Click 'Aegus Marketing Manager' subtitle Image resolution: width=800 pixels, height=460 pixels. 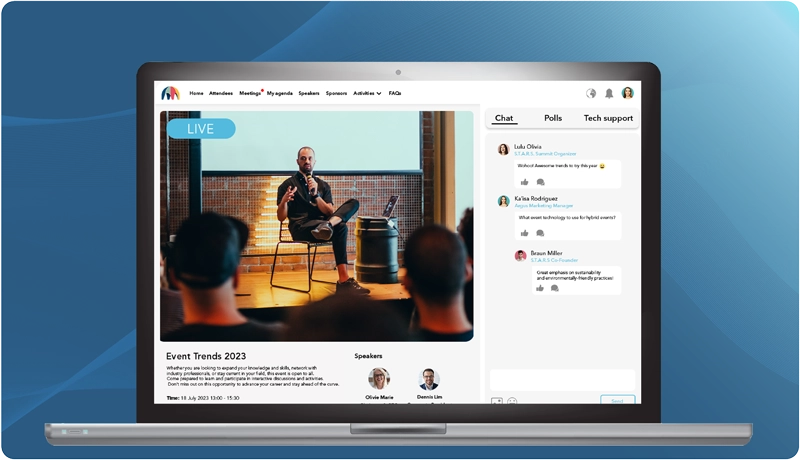point(543,206)
